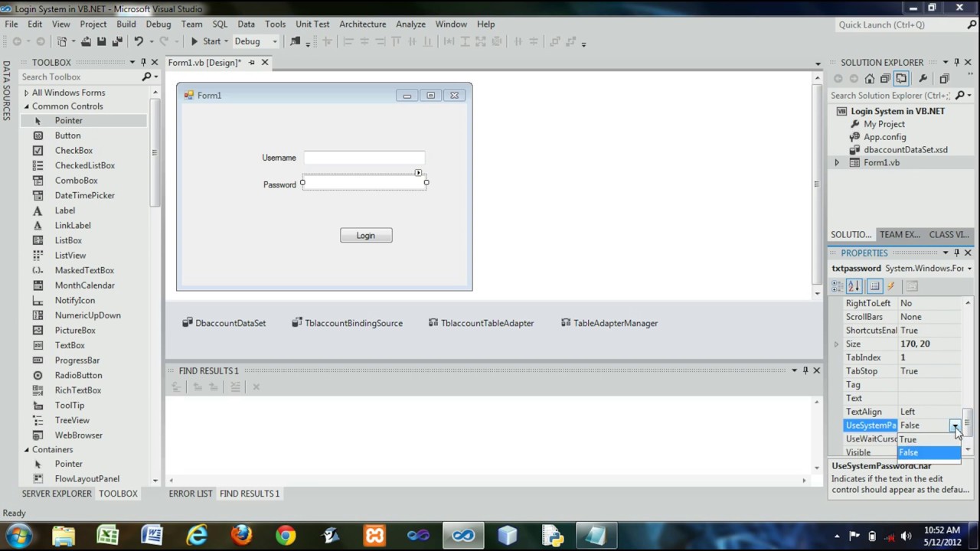Open the Debug menu
The height and width of the screenshot is (551, 980).
pyautogui.click(x=158, y=24)
